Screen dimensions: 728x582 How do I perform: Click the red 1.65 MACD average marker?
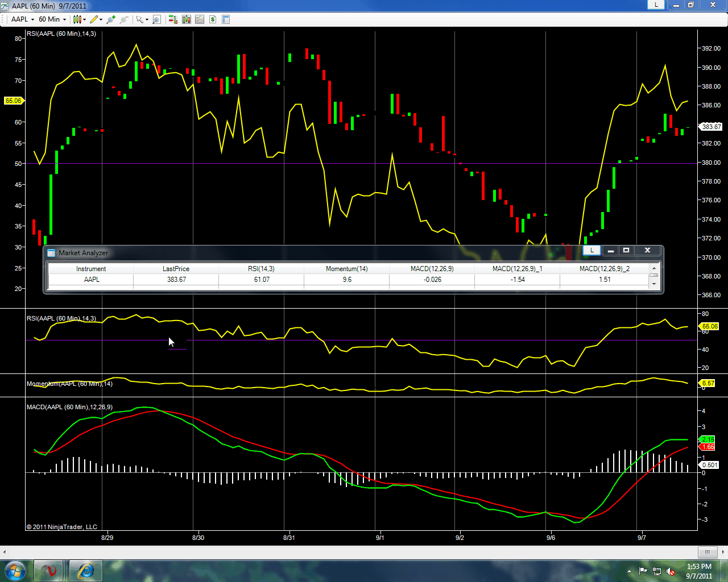[708, 447]
